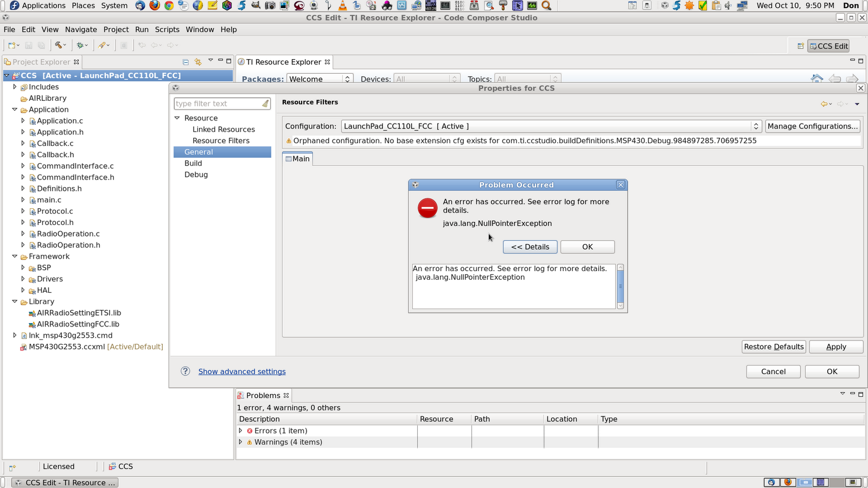Select the CCS Edit perspective button
The width and height of the screenshot is (868, 488).
(x=828, y=46)
